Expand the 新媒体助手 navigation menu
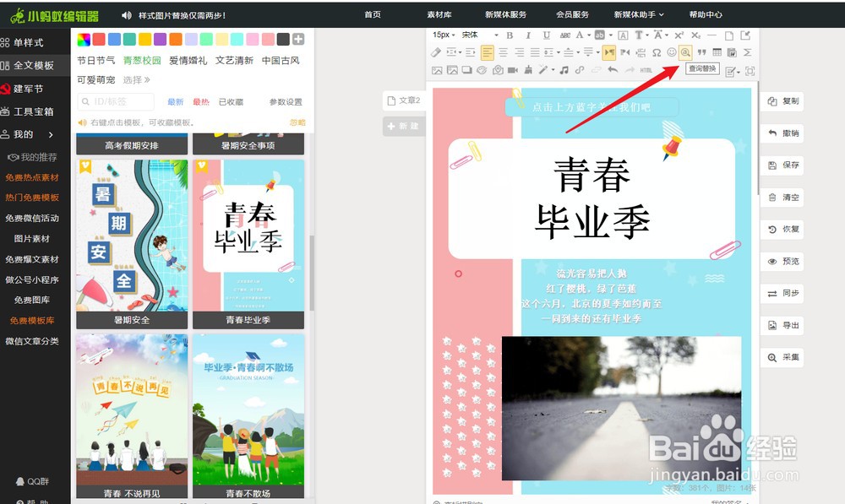 pyautogui.click(x=639, y=14)
